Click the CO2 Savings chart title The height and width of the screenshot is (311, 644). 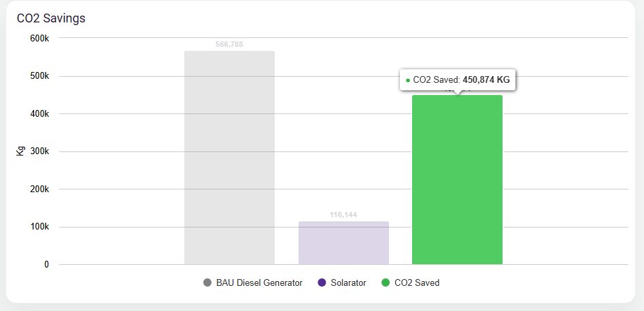coord(51,18)
